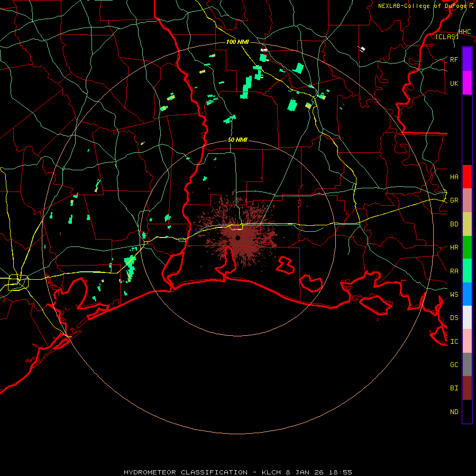Click the BD yellow color swatch
This screenshot has height=476, width=476.
point(467,224)
